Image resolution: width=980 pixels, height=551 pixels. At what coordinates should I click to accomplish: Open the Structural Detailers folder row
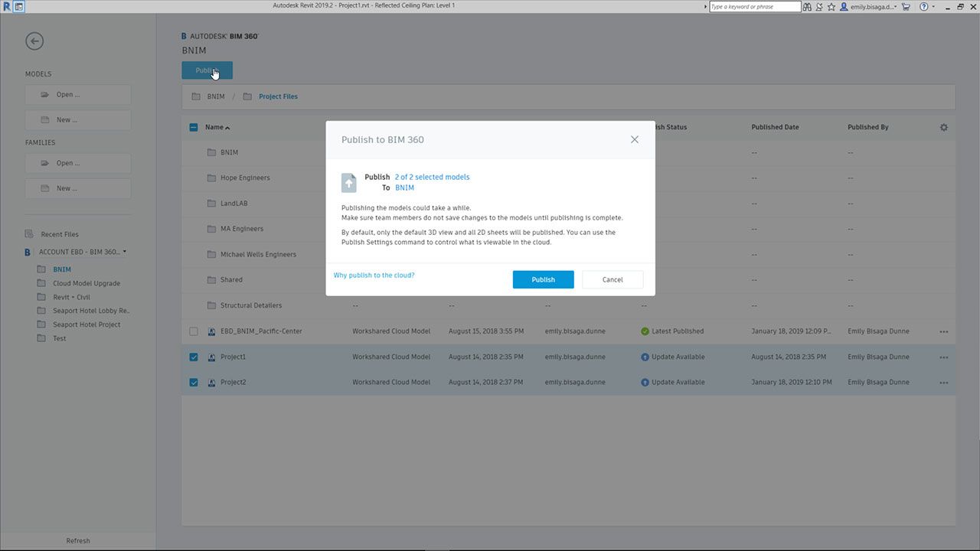[568, 305]
